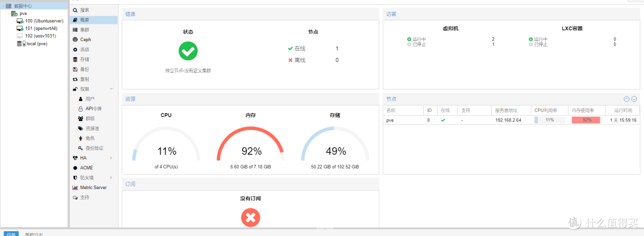Expand the 防火墙 submenu arrow
The image size is (644, 236).
(112, 178)
